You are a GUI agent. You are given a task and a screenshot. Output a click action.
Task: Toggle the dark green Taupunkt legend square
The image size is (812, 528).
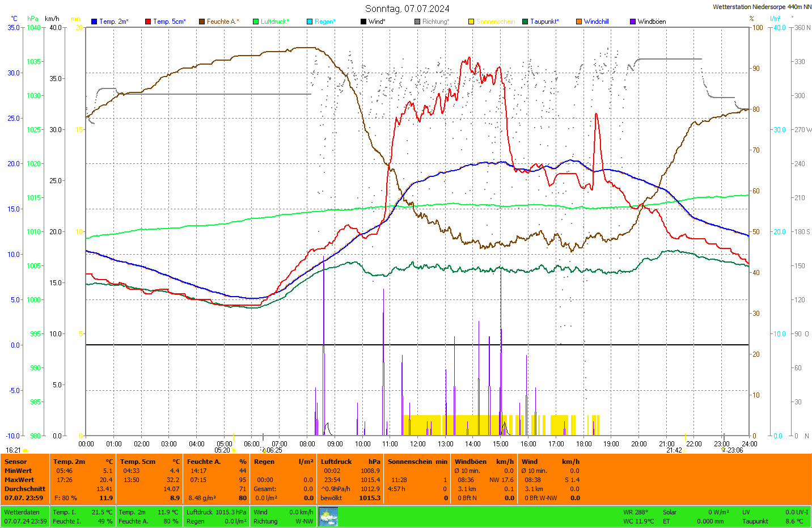coord(525,22)
